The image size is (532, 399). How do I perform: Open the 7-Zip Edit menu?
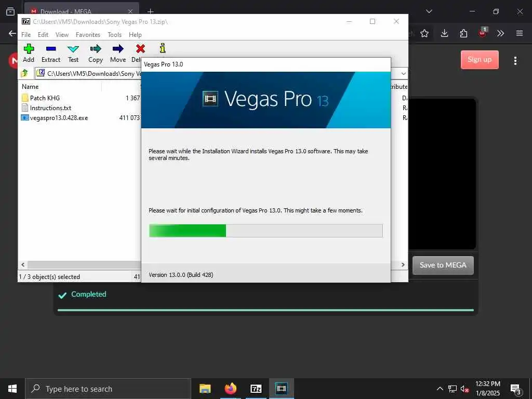coord(43,35)
